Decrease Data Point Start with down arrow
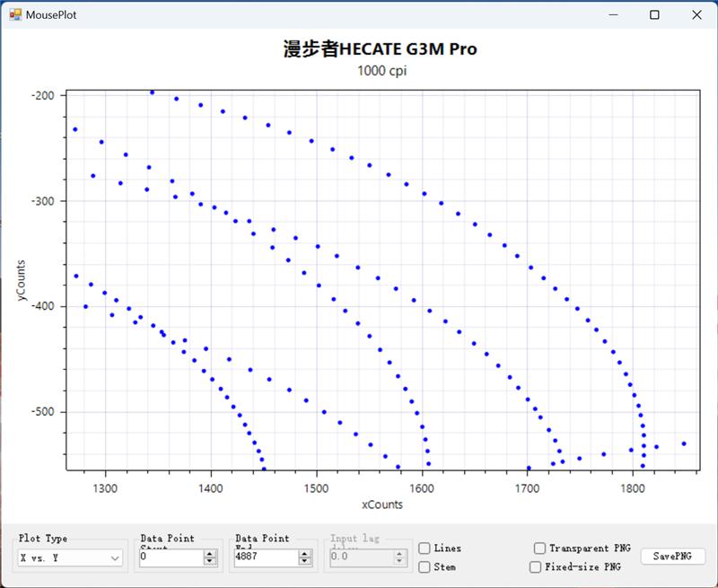Image resolution: width=718 pixels, height=588 pixels. coord(210,562)
